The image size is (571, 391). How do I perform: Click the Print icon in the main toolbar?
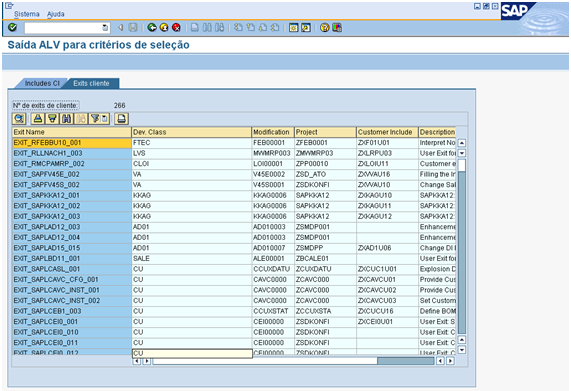[x=195, y=27]
